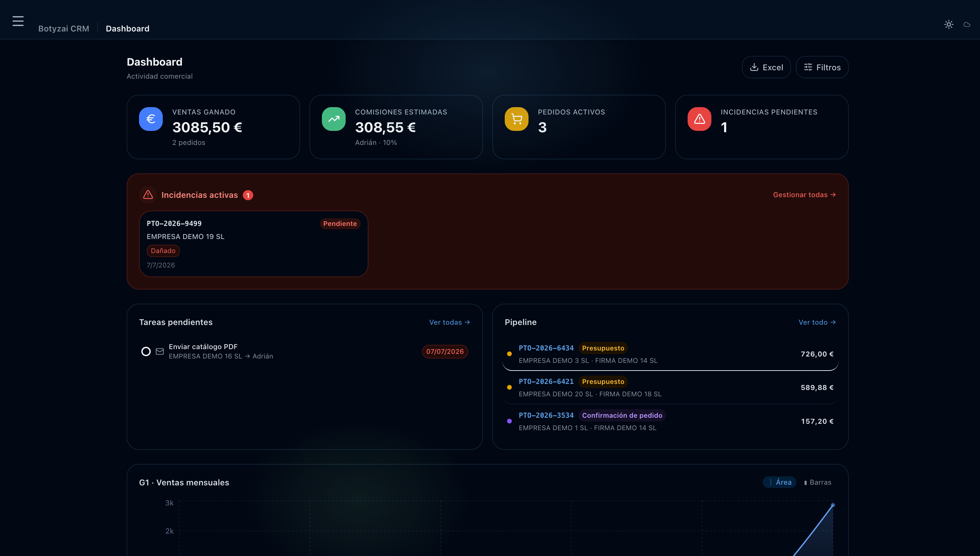The width and height of the screenshot is (980, 556).
Task: Open pipeline item PTO-2026-6421
Action: click(x=671, y=387)
